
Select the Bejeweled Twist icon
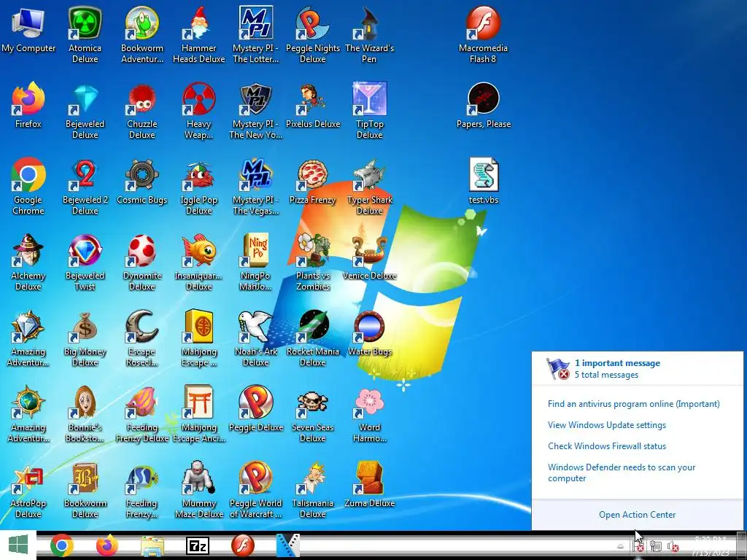[85, 250]
